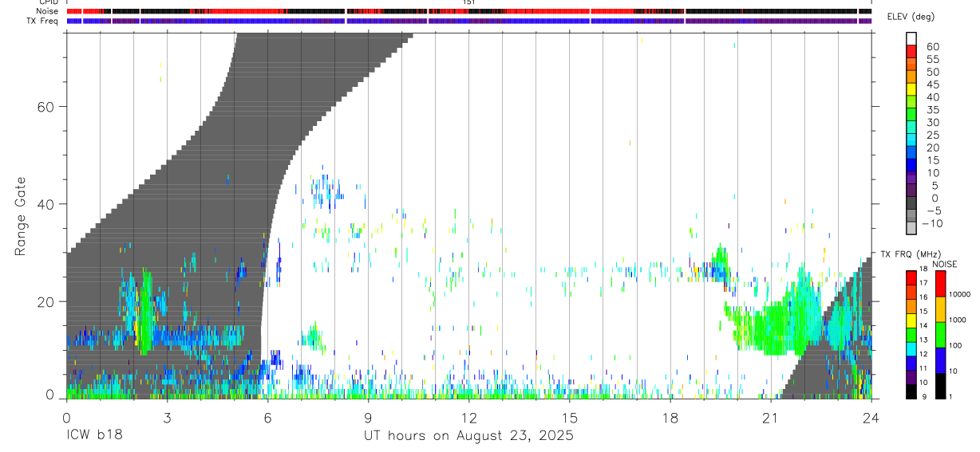Image resolution: width=980 pixels, height=452 pixels.
Task: Click the x-axis tick label 9
Action: (368, 418)
